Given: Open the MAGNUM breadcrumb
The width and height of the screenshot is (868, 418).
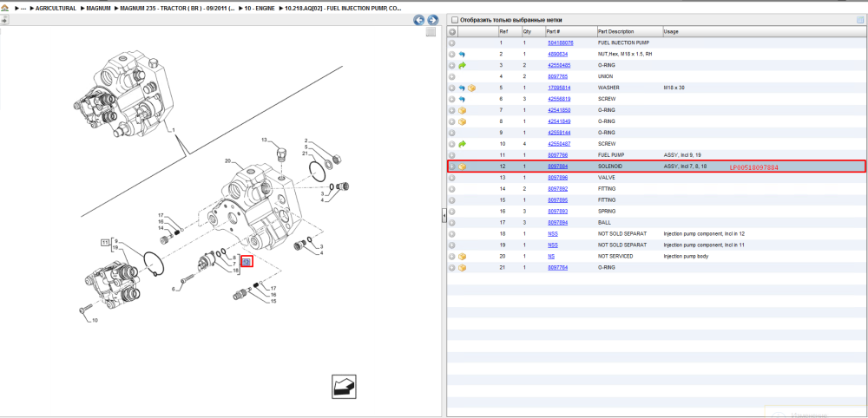Looking at the screenshot, I should [x=97, y=10].
